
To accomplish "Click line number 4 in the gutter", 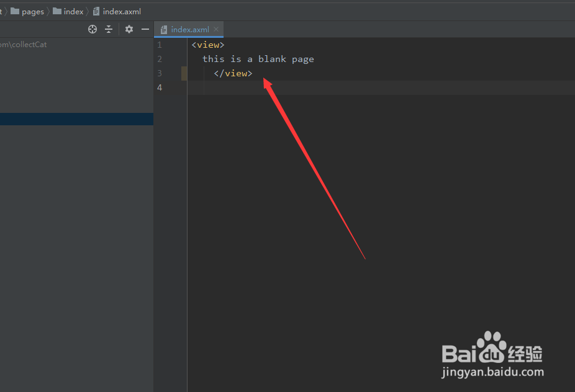I will [x=160, y=87].
